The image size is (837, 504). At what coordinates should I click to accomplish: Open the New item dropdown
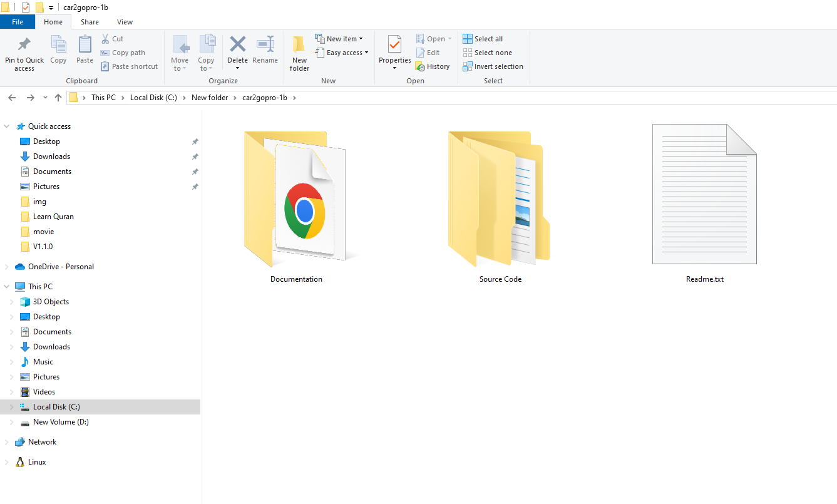pyautogui.click(x=339, y=39)
